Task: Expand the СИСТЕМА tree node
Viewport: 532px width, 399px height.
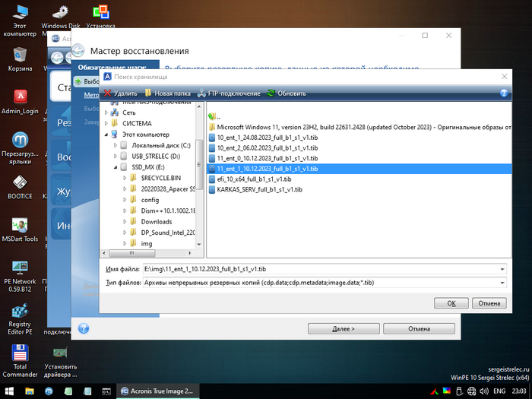Action: pos(106,123)
